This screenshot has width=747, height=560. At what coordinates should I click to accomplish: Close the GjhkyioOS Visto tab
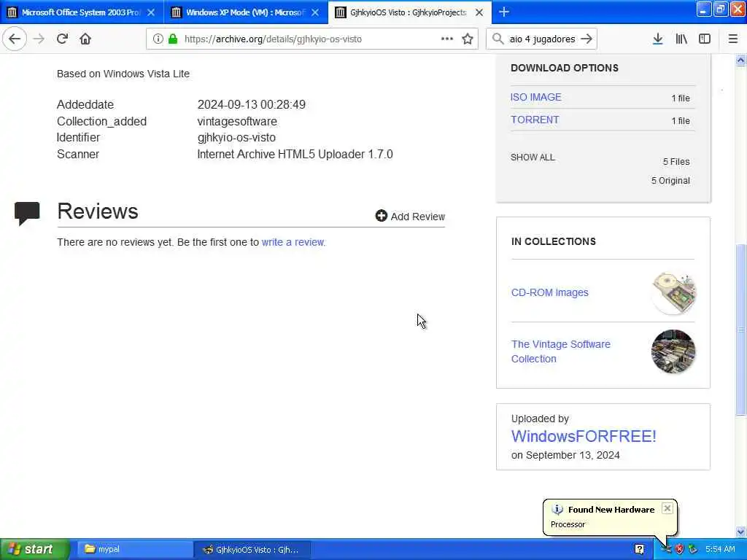(x=479, y=12)
